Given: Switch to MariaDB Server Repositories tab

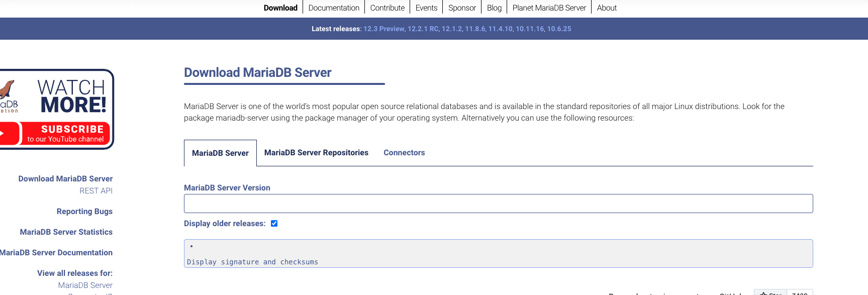Looking at the screenshot, I should [316, 153].
